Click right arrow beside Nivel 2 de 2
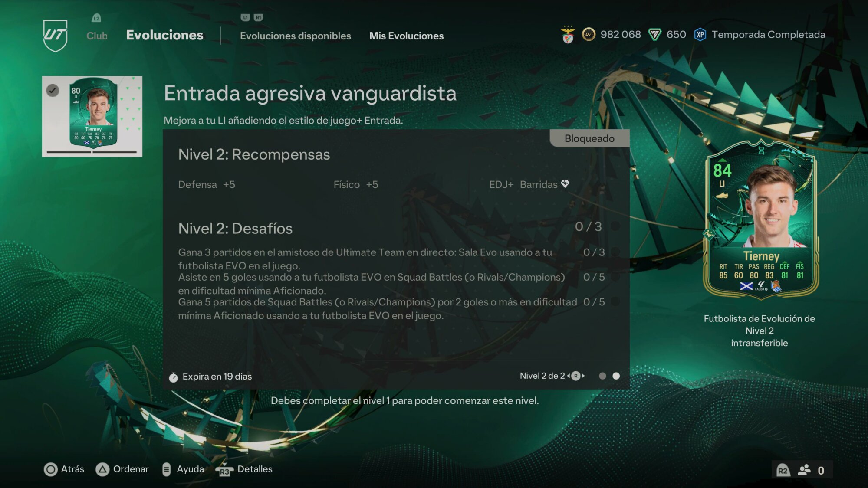 [x=583, y=376]
